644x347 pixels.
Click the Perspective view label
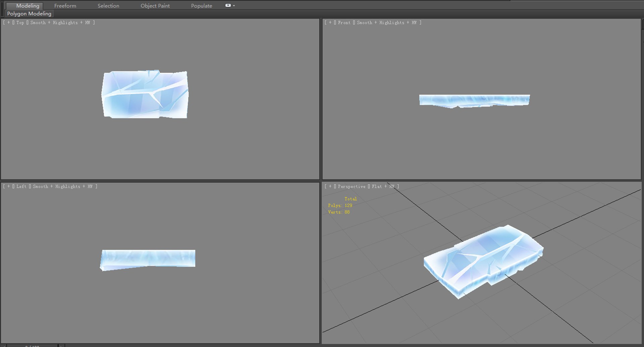(352, 186)
